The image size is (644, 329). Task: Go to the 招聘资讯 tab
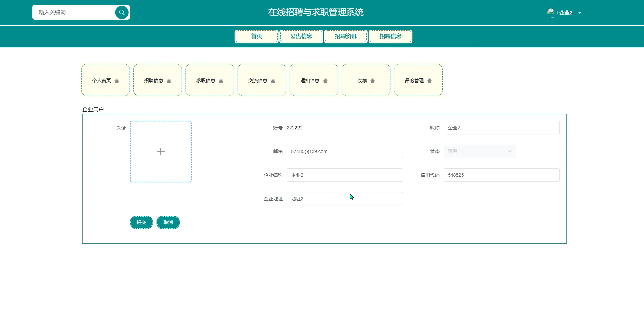tap(346, 36)
